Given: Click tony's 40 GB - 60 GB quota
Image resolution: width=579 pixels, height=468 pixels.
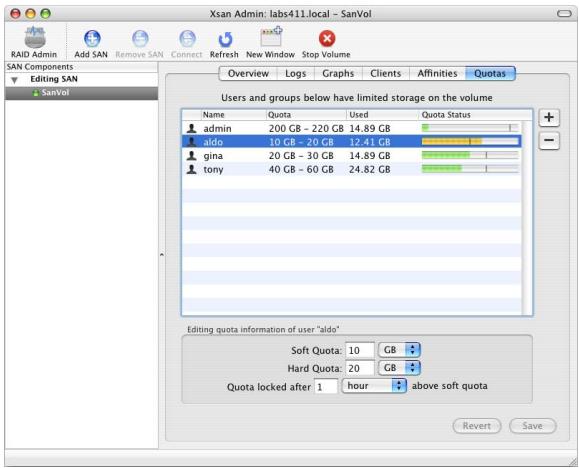Looking at the screenshot, I should tap(301, 170).
